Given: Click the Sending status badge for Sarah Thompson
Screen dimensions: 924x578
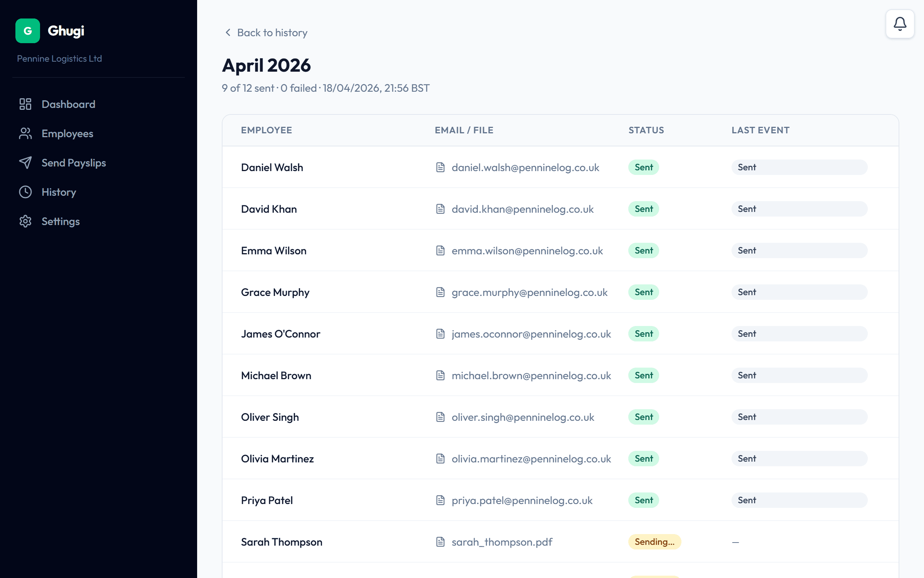Looking at the screenshot, I should (654, 542).
